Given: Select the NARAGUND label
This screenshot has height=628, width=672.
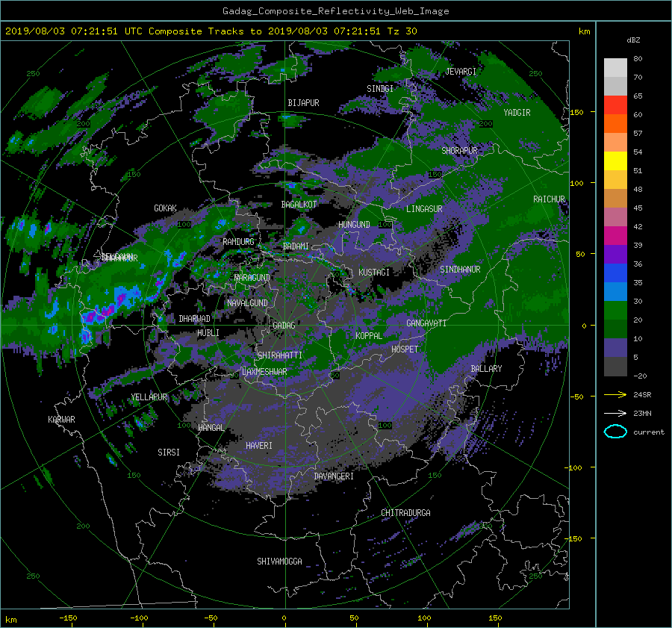Looking at the screenshot, I should click(x=252, y=278).
